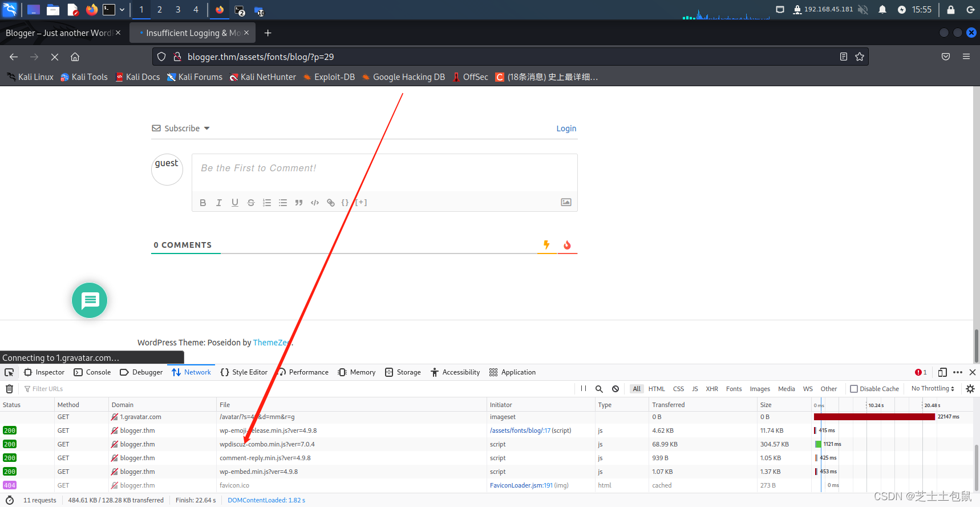This screenshot has width=980, height=507.
Task: Click the source code braces icon
Action: coord(345,203)
